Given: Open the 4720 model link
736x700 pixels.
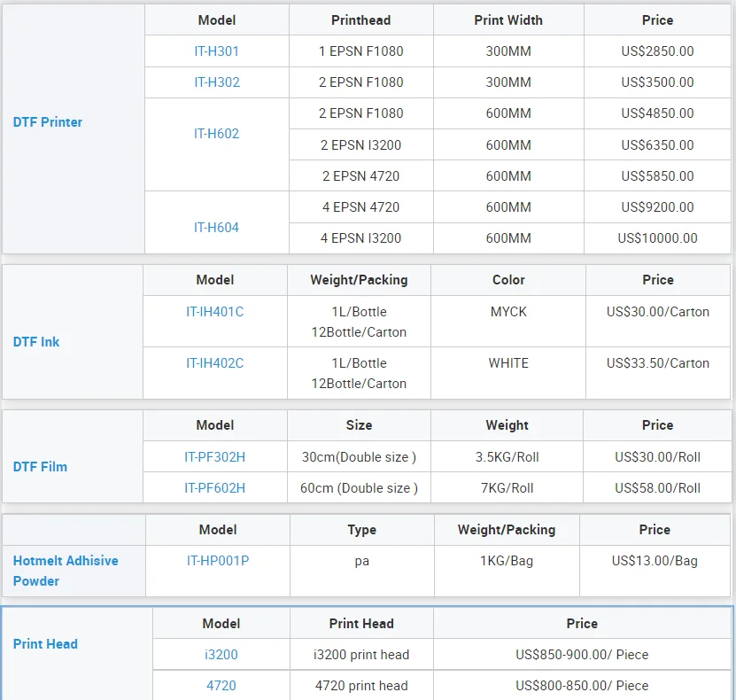Looking at the screenshot, I should click(221, 686).
